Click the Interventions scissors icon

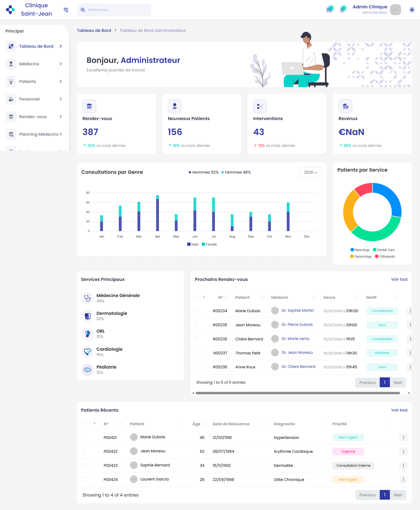pyautogui.click(x=260, y=106)
